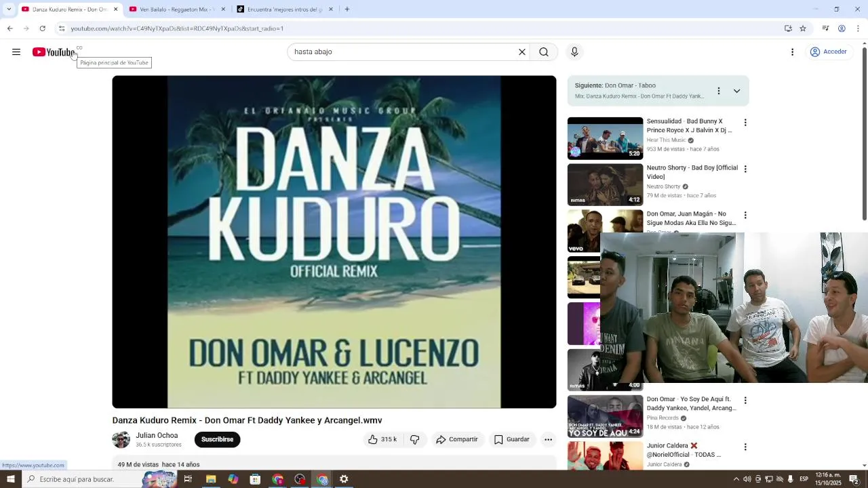Open Microsoft Store taskbar icon

tap(255, 479)
